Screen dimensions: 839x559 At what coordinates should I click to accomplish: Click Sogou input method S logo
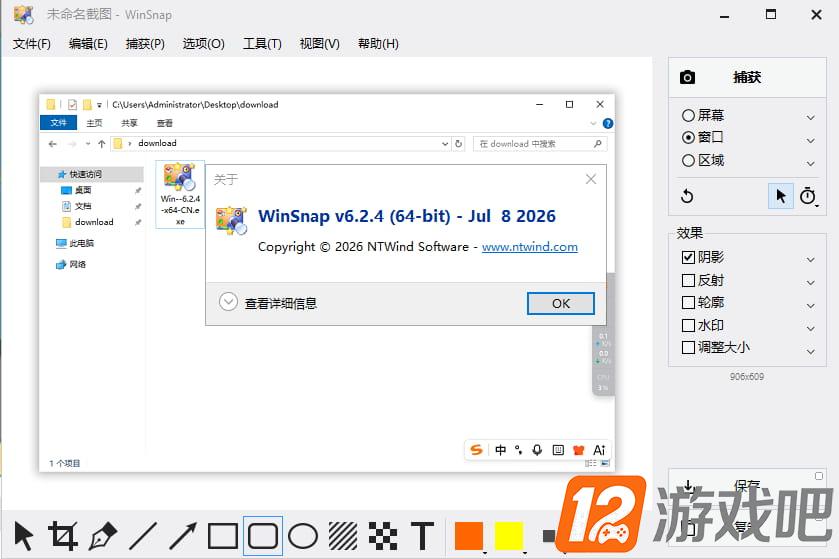coord(476,450)
